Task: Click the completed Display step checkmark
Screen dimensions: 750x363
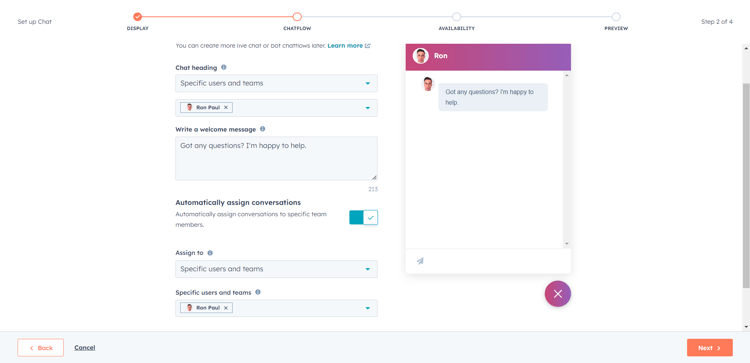Action: [x=138, y=17]
